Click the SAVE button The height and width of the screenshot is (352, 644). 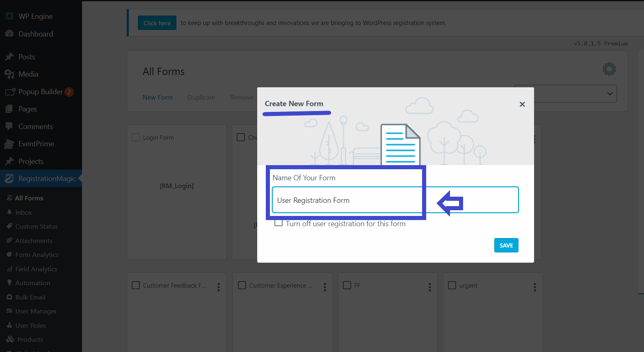pos(506,245)
